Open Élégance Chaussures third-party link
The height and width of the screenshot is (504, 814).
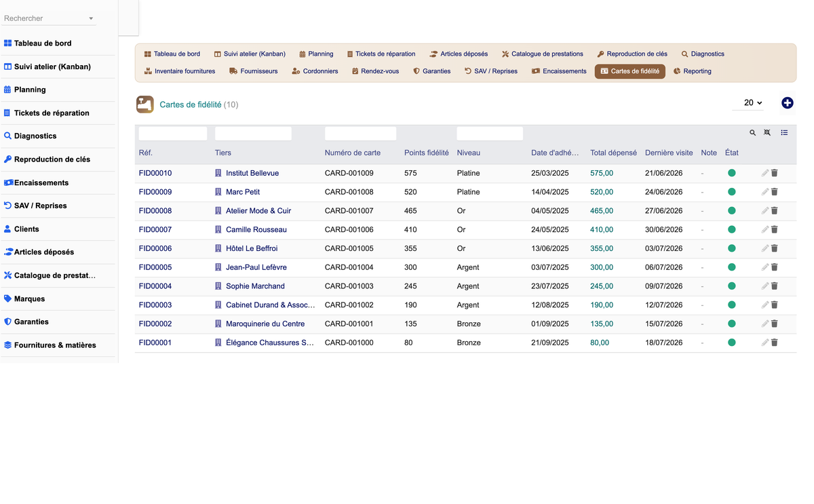pyautogui.click(x=270, y=343)
